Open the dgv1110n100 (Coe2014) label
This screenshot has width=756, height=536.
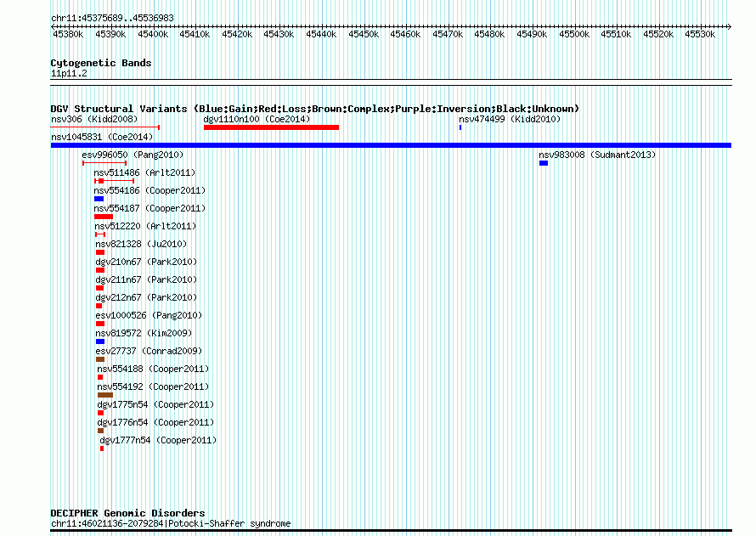tap(257, 119)
